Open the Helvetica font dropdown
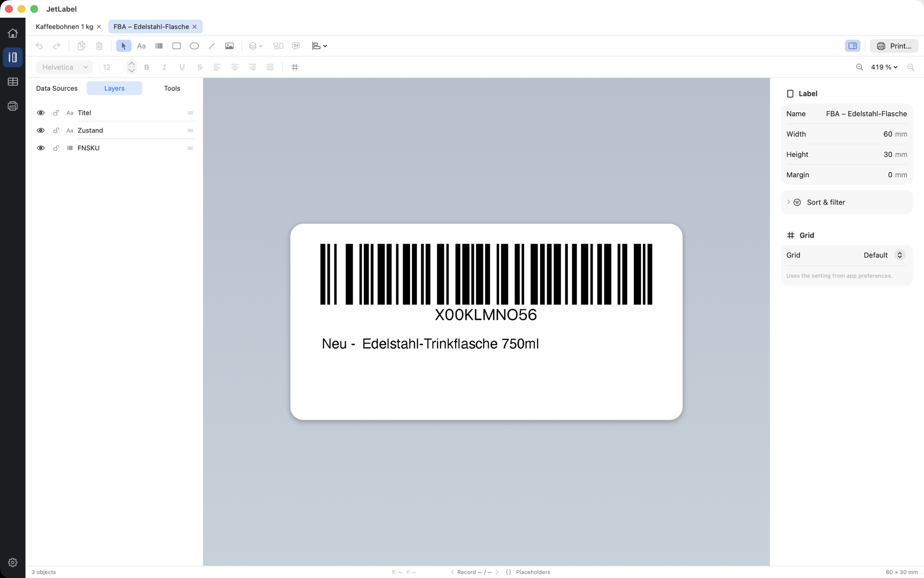 pyautogui.click(x=64, y=67)
